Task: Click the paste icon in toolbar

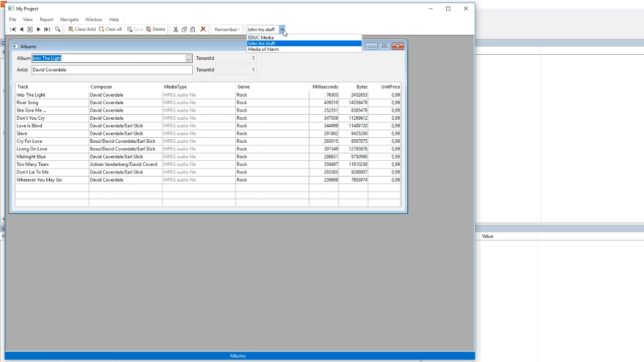Action: pyautogui.click(x=192, y=30)
